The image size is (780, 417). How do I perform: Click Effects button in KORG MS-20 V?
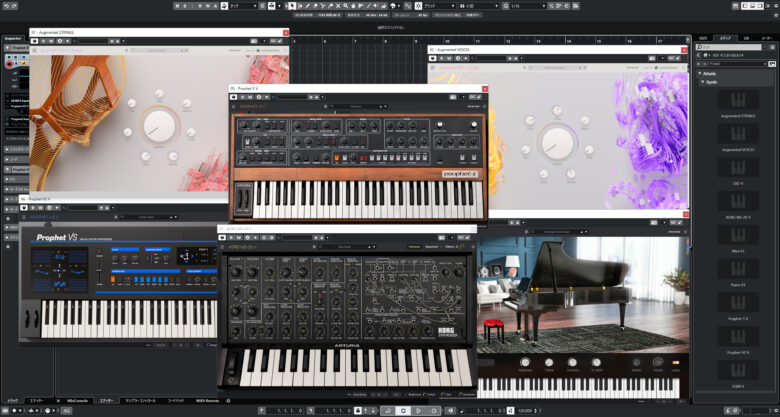coord(450,247)
